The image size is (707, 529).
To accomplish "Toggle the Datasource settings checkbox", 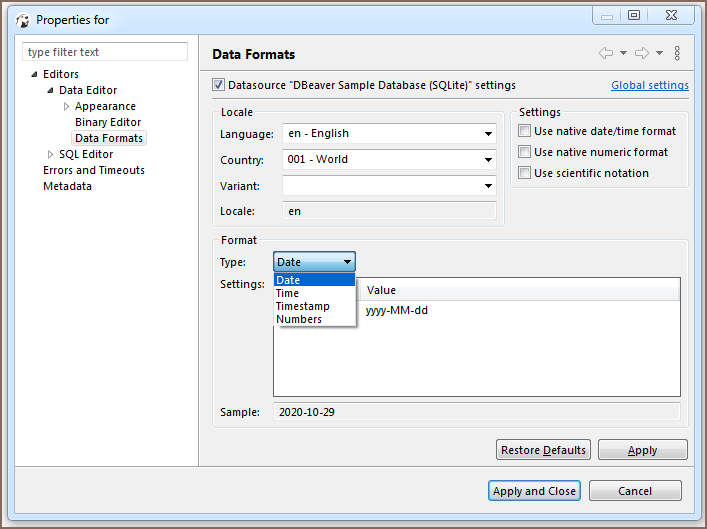I will (219, 85).
